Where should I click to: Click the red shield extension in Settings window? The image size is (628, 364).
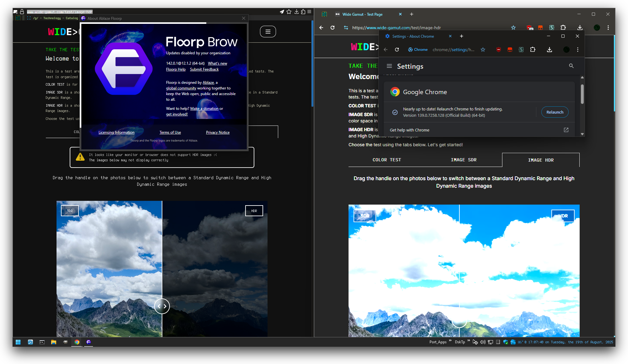coord(498,50)
